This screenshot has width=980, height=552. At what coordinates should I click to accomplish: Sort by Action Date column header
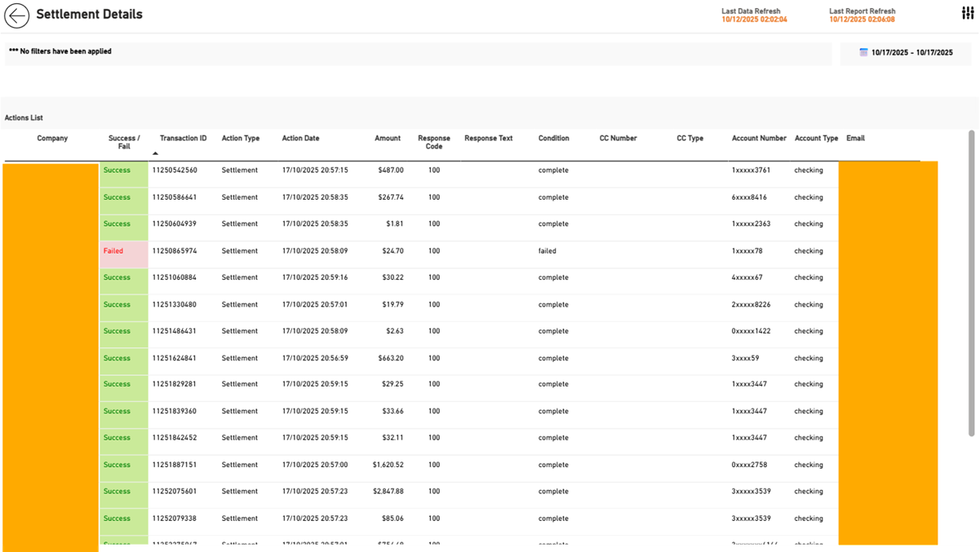(300, 139)
